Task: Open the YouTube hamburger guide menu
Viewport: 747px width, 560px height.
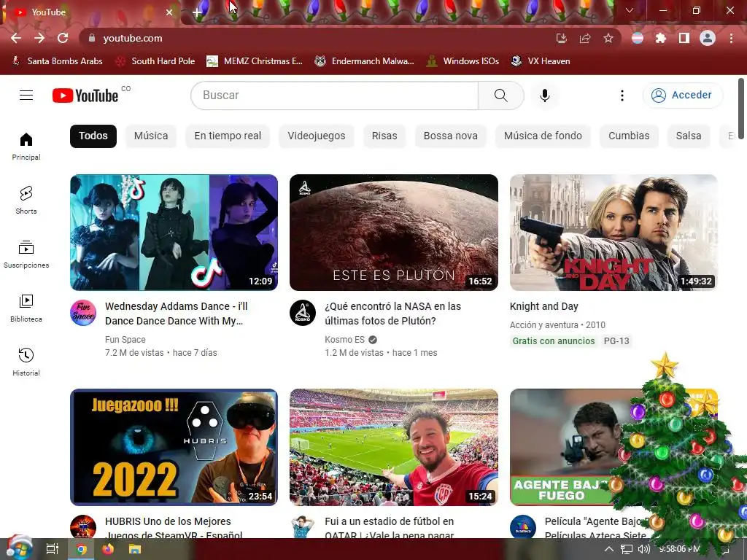Action: coord(26,96)
